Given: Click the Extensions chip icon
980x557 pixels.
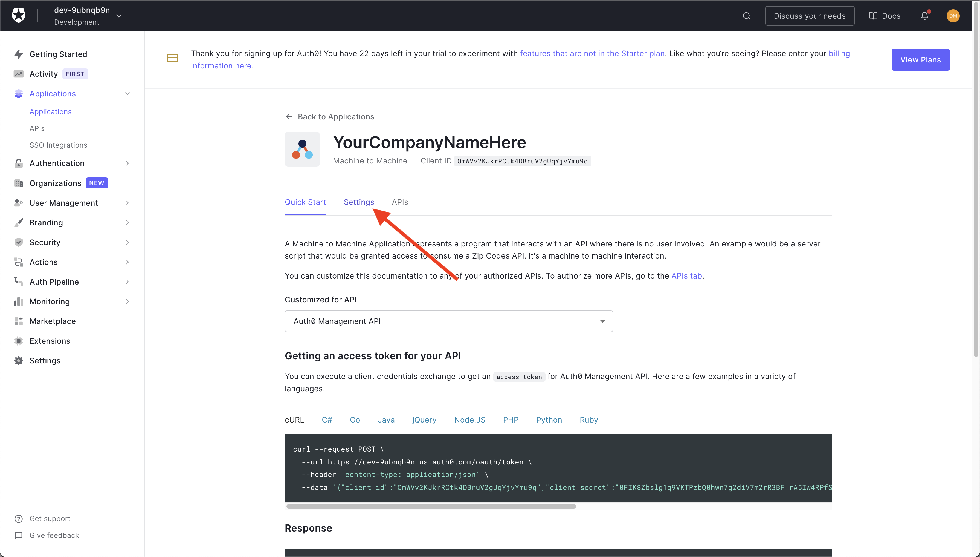Looking at the screenshot, I should click(18, 341).
